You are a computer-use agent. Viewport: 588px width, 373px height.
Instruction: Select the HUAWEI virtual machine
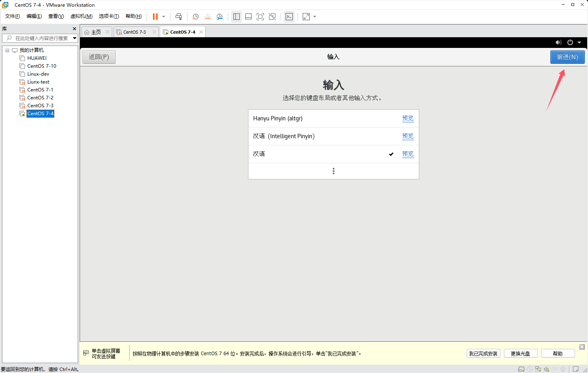click(x=37, y=58)
